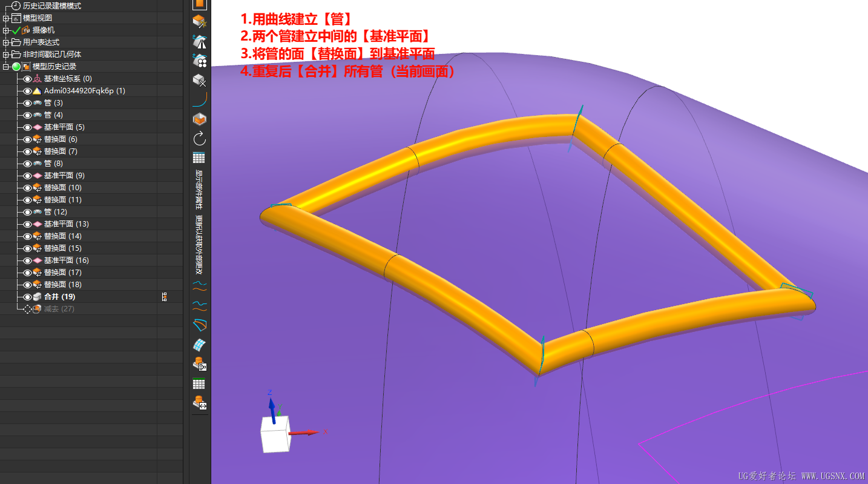Screen dimensions: 868x484
Task: Toggle the eye icon for 基准平面 (5)
Action: pos(27,127)
